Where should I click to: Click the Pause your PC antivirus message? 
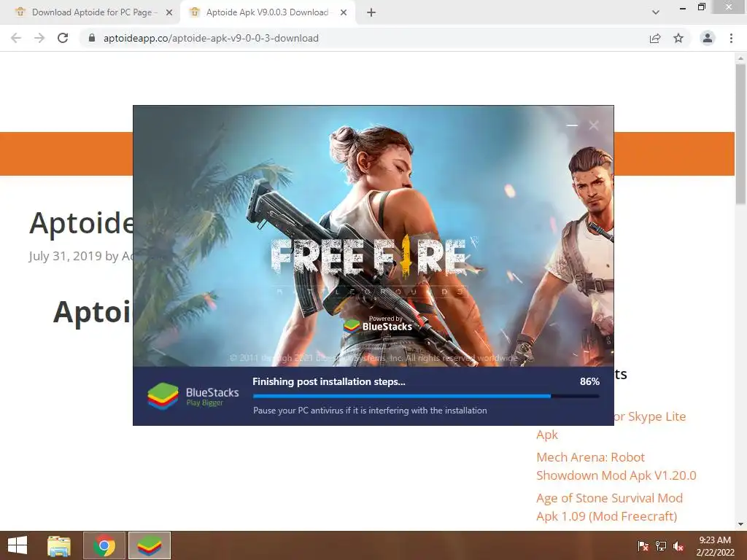[x=370, y=410]
